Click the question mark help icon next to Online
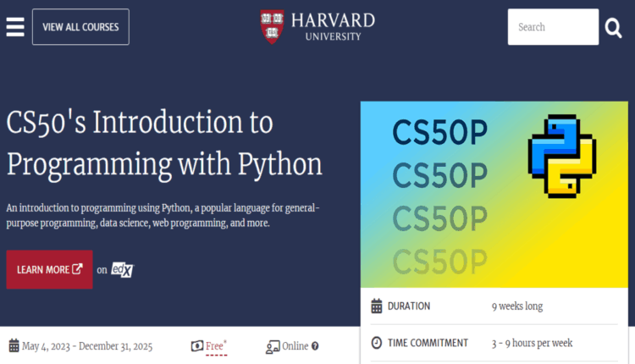The image size is (635, 364). 315,346
